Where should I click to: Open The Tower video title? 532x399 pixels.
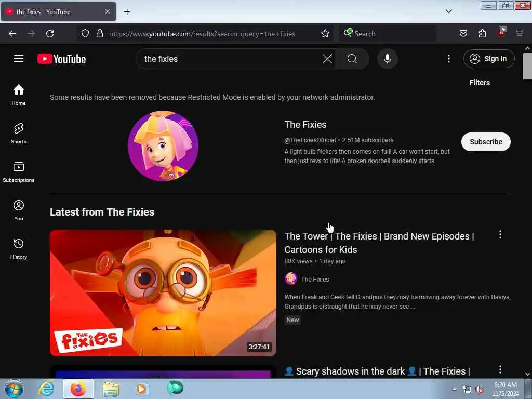coord(379,243)
